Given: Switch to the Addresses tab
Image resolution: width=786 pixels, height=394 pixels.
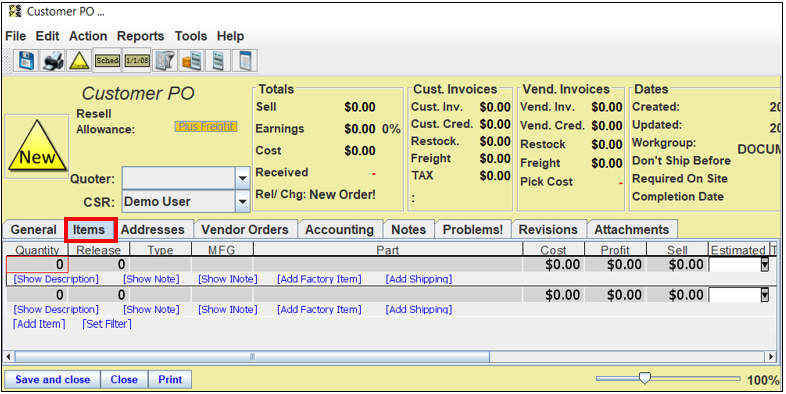Looking at the screenshot, I should coord(153,230).
